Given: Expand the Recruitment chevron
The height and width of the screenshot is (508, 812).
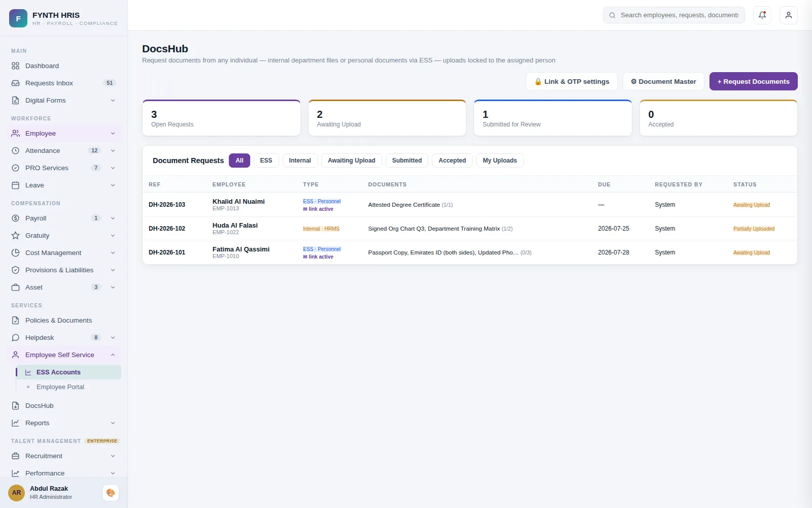Looking at the screenshot, I should coord(113,456).
